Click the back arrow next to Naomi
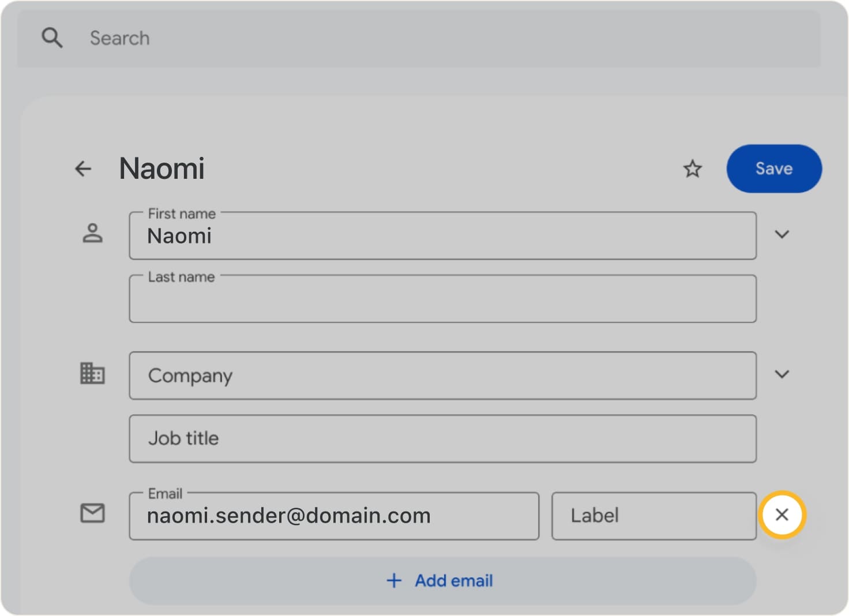 point(82,168)
